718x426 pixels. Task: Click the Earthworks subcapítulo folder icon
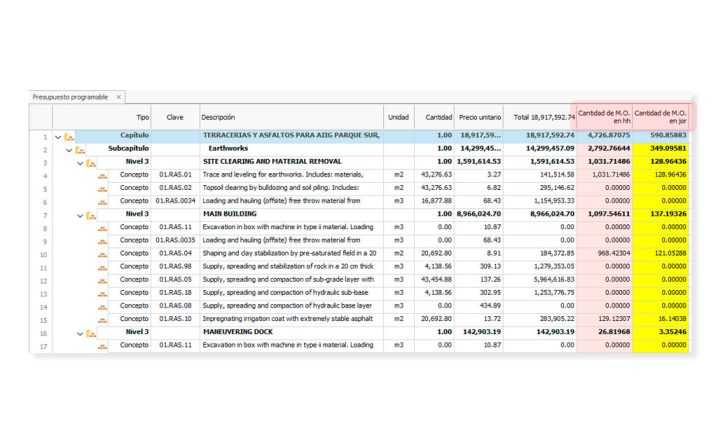point(80,150)
